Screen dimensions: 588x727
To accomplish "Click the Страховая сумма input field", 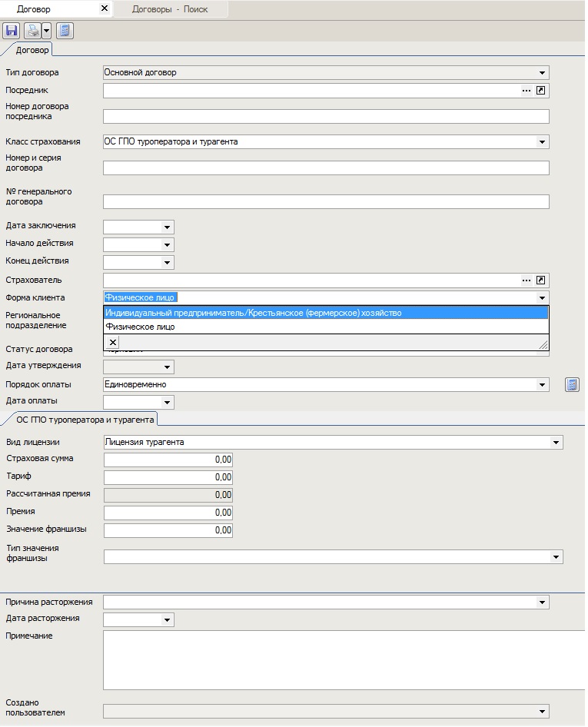I will click(168, 460).
